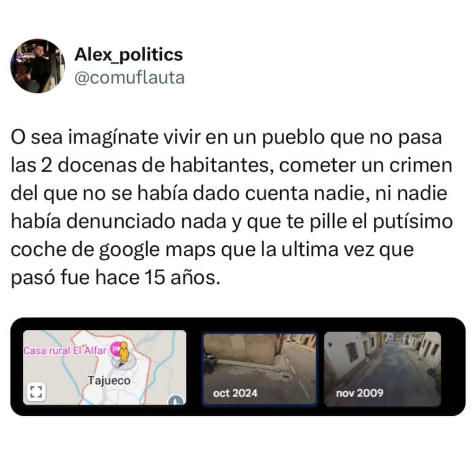This screenshot has height=451, width=476.
Task: Select the pink lodging pin on the map
Action: coord(115,349)
